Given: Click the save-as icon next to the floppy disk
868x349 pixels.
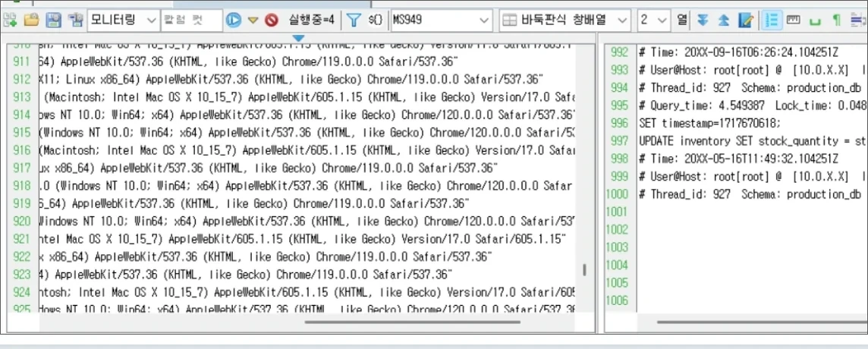Looking at the screenshot, I should (74, 20).
